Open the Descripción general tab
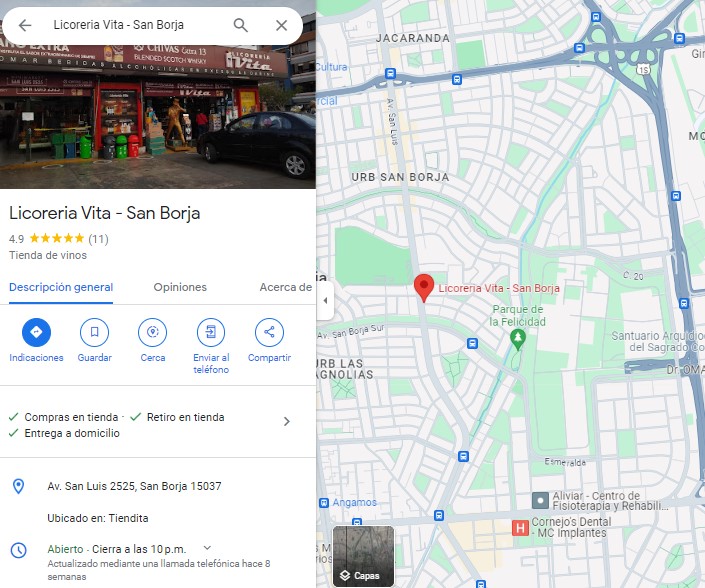The width and height of the screenshot is (705, 588). point(61,287)
